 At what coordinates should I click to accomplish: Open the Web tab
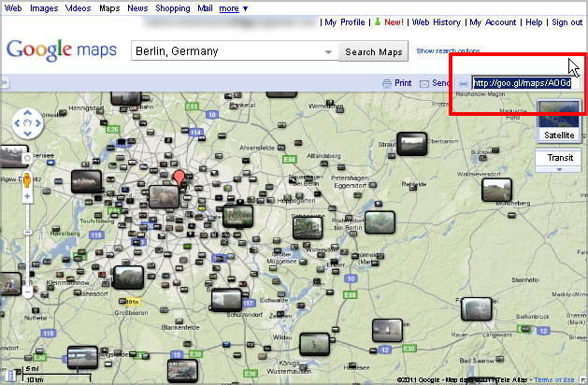[x=13, y=7]
